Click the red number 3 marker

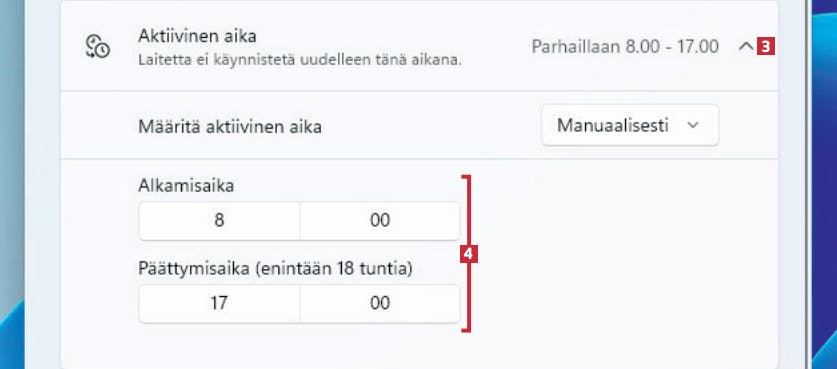click(x=765, y=47)
